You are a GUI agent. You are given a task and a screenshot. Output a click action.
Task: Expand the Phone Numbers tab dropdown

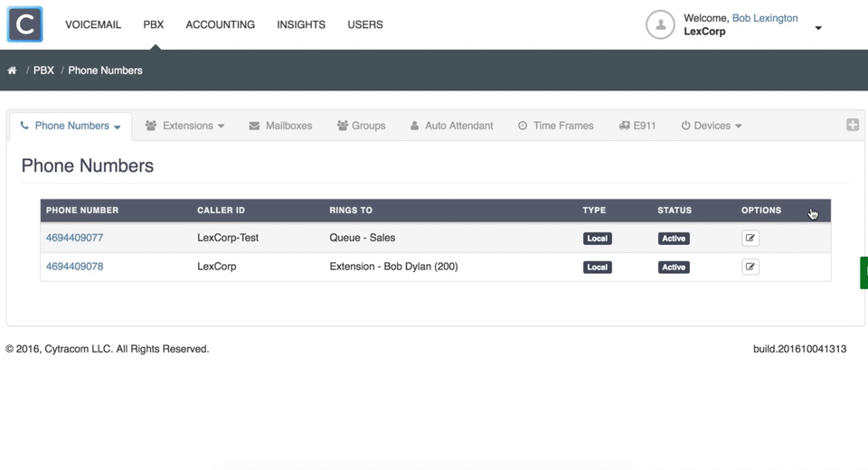(x=118, y=127)
